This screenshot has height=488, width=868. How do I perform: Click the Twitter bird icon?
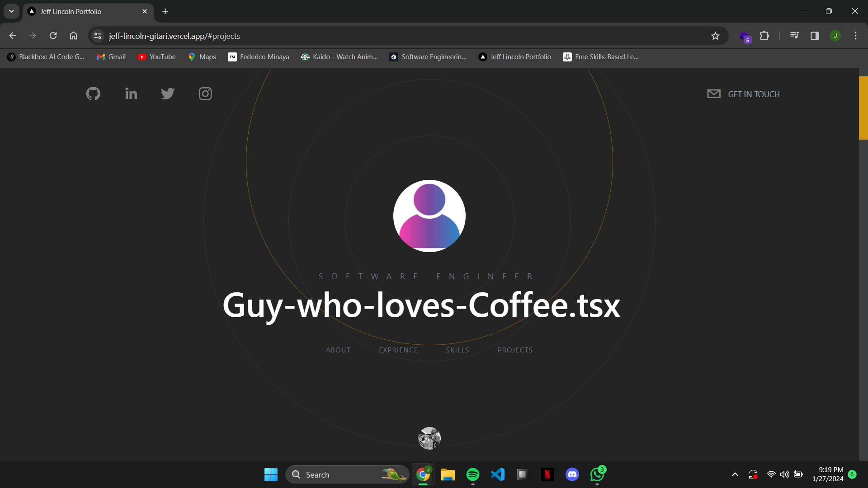pos(168,94)
